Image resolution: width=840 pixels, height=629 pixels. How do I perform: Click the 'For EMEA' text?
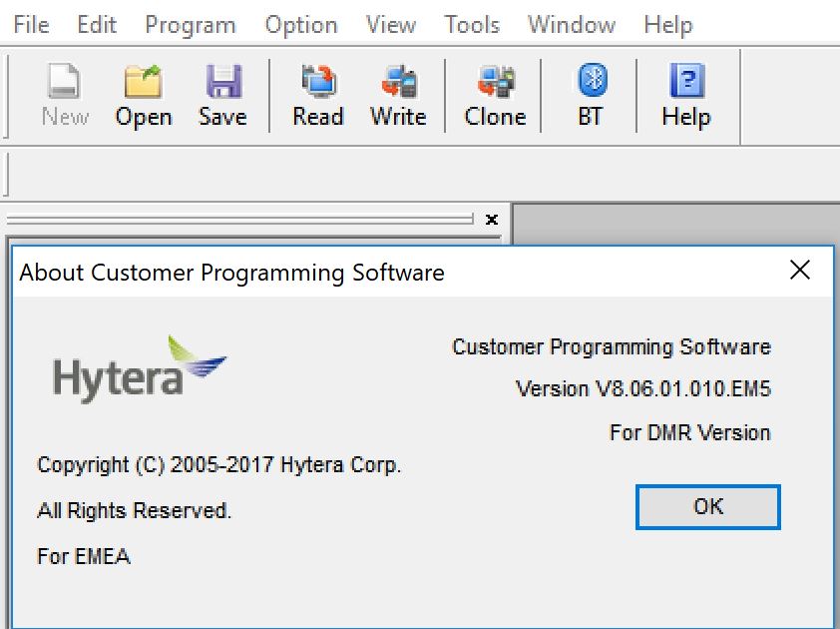(x=84, y=556)
